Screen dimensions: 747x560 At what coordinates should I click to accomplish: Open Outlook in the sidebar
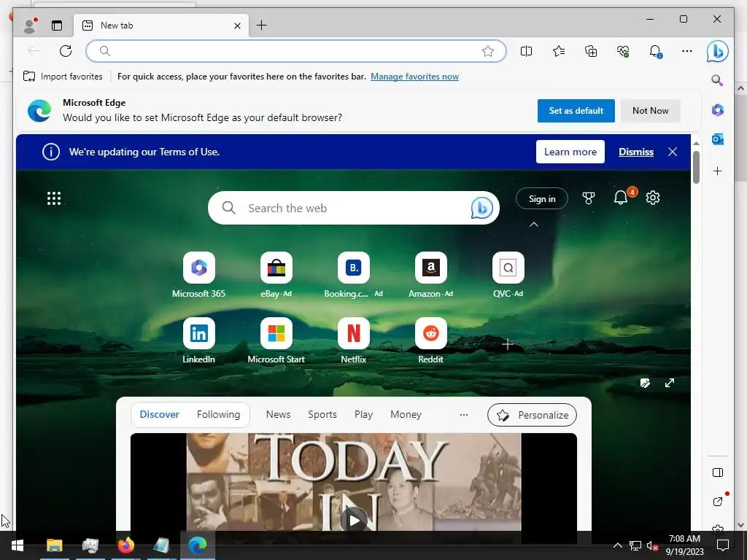718,139
